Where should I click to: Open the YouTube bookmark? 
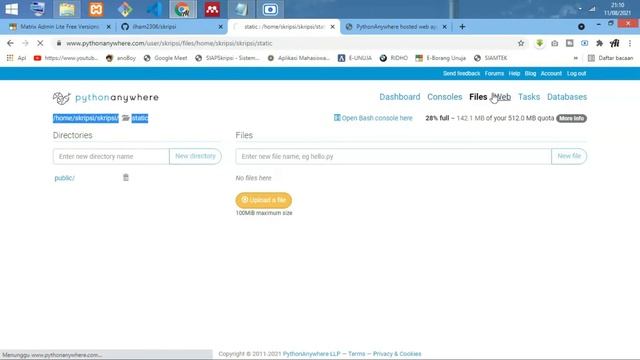click(66, 58)
